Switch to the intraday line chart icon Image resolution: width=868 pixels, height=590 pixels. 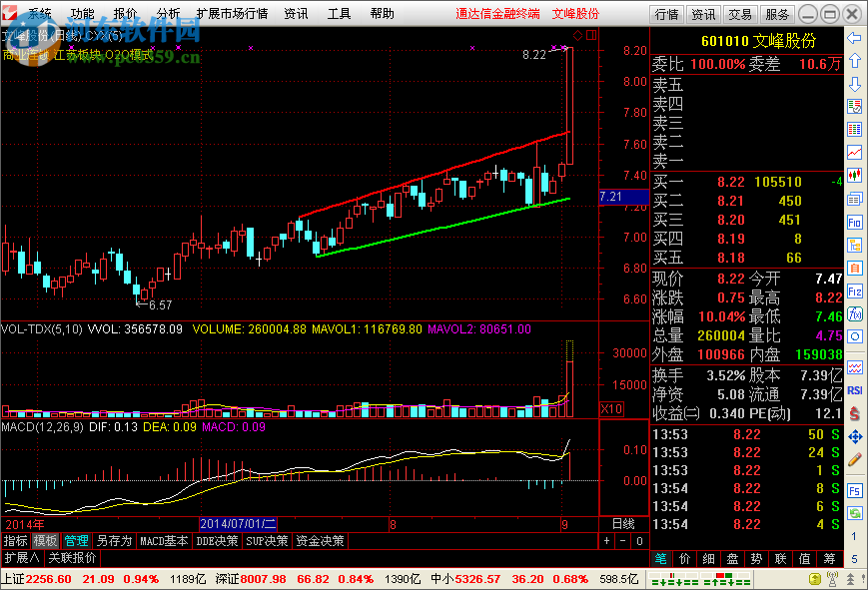click(x=855, y=153)
